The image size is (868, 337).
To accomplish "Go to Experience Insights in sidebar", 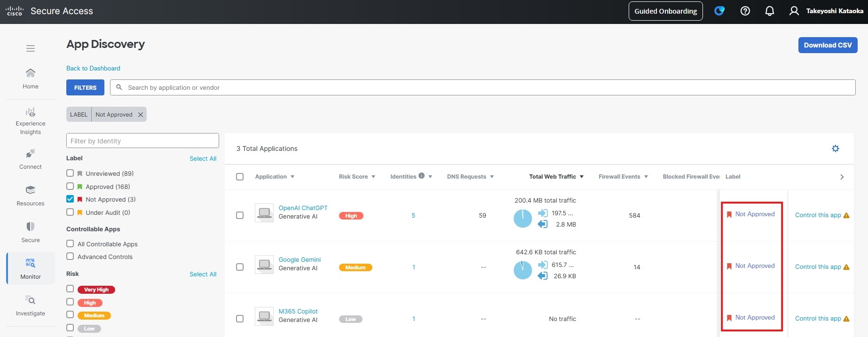I will [x=31, y=121].
